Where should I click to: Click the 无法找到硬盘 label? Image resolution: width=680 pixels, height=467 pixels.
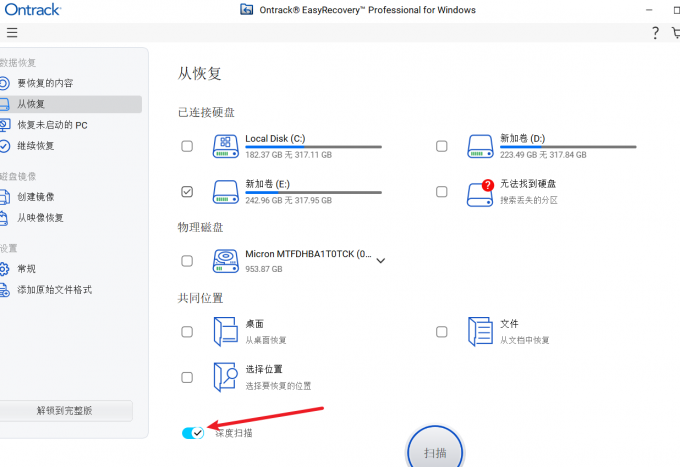click(528, 184)
